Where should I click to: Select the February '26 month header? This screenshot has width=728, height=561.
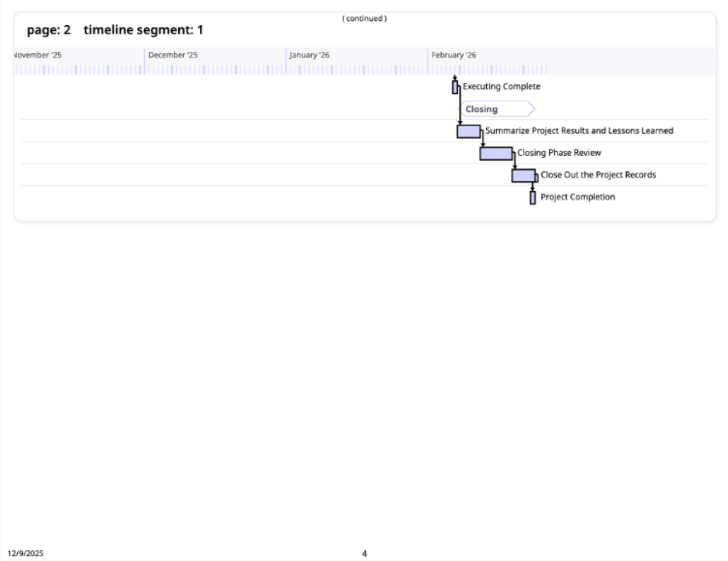(453, 55)
